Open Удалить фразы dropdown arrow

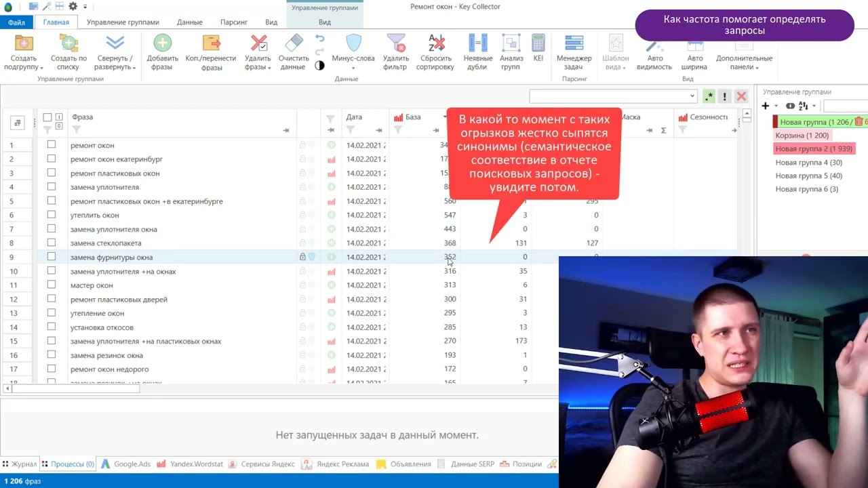(x=269, y=68)
